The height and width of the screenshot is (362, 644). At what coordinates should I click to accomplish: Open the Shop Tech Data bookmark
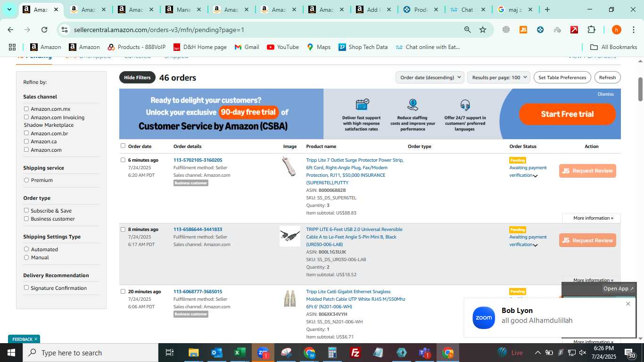[x=363, y=47]
